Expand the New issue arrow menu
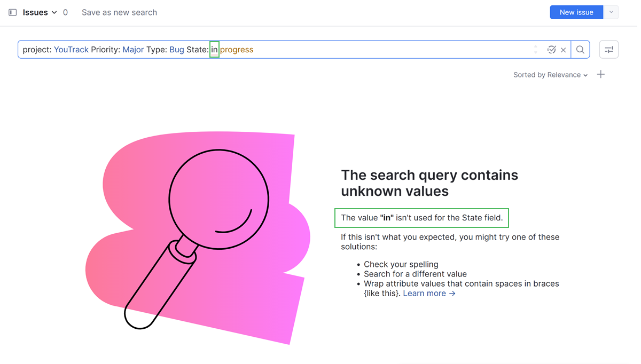This screenshot has width=641, height=364. click(x=611, y=12)
